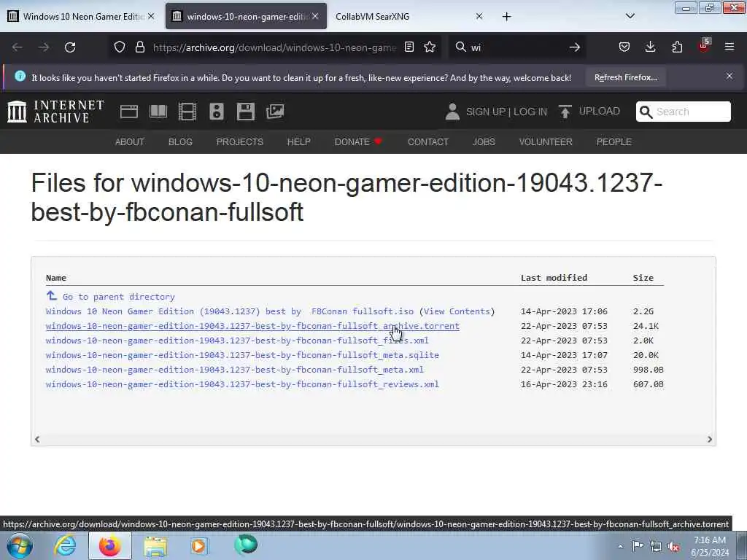Click the file listing scroll left arrow

[37, 439]
